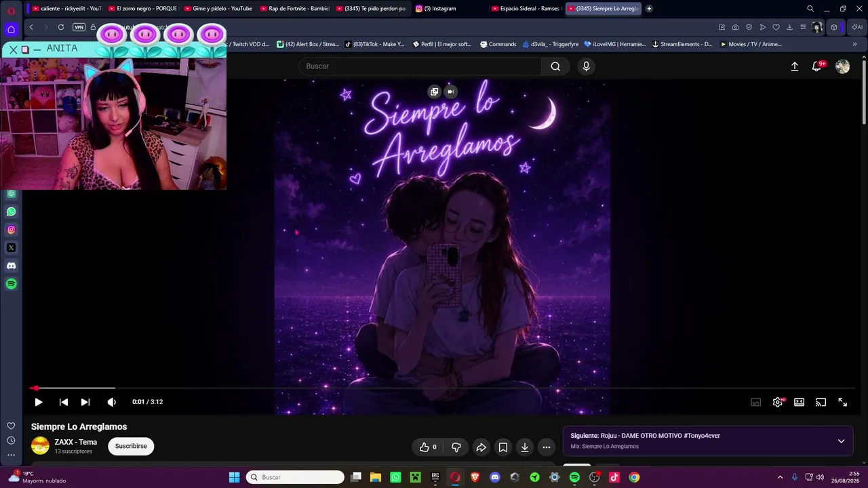Focus the YouTube Buscar search field
This screenshot has height=488, width=868.
(420, 66)
